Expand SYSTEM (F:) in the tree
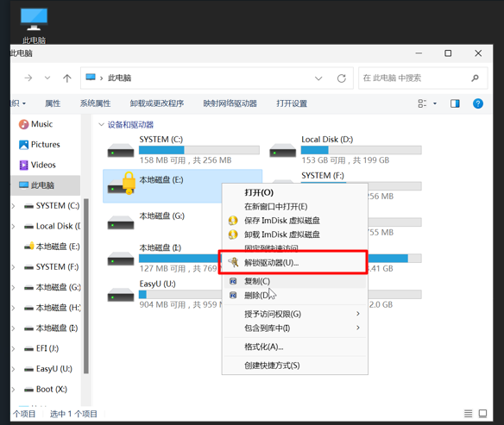The width and height of the screenshot is (504, 425). click(13, 267)
